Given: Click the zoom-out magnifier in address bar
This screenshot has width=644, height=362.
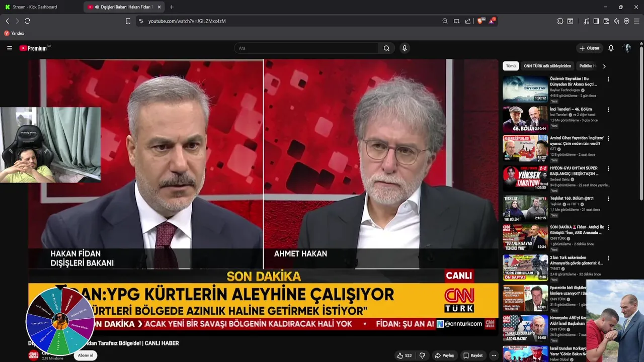Looking at the screenshot, I should click(445, 21).
